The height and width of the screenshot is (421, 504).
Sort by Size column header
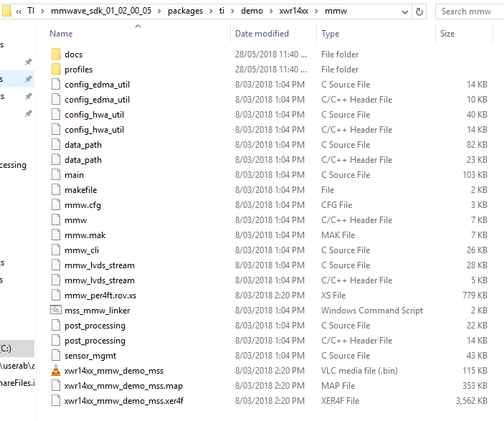point(447,34)
